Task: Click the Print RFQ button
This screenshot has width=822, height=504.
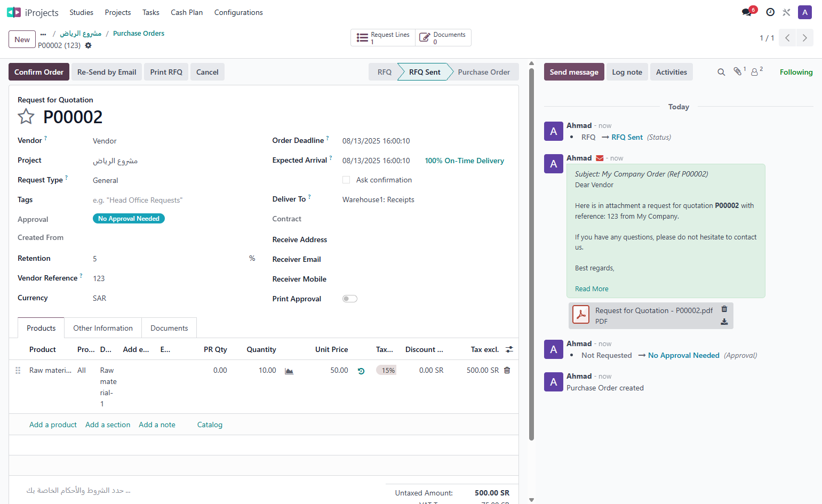Action: [x=166, y=72]
